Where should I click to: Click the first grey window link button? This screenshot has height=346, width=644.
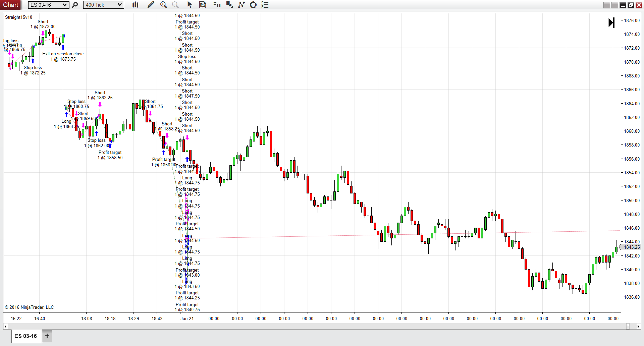click(607, 5)
